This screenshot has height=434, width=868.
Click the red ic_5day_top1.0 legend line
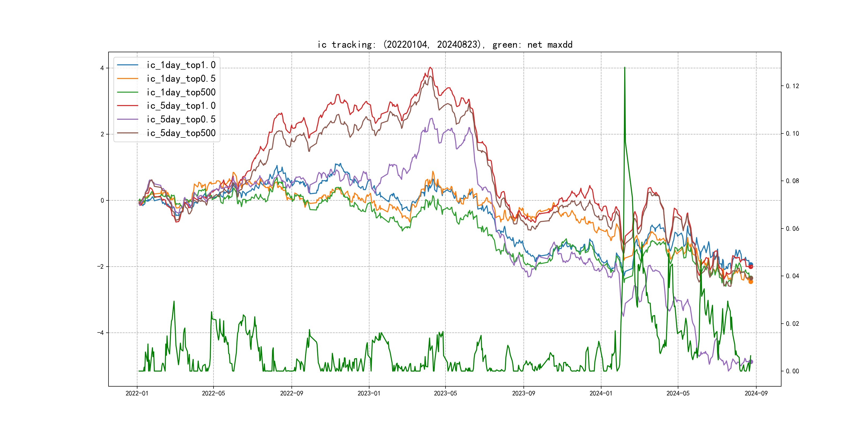click(x=128, y=106)
